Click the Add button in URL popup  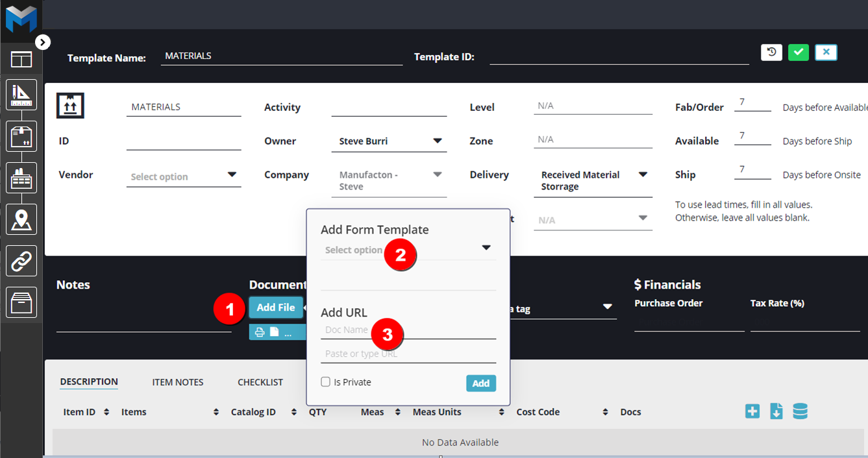tap(480, 383)
